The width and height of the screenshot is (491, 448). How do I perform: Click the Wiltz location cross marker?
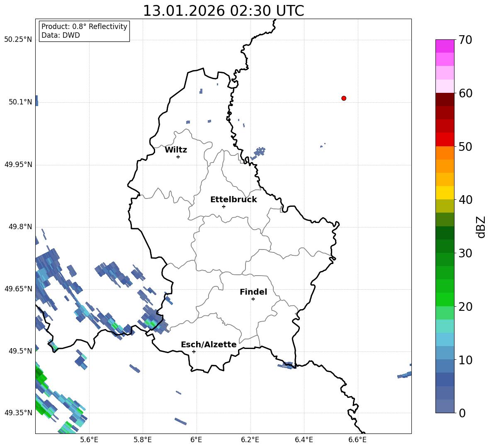point(178,157)
